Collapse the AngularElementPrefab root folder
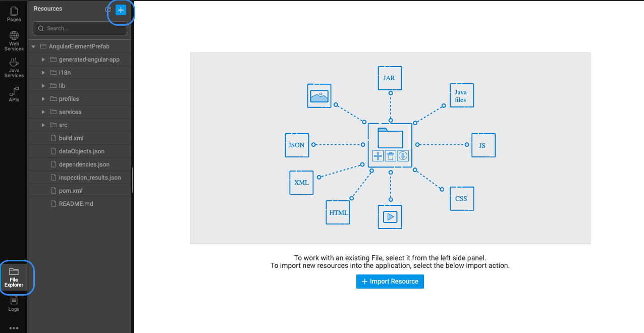The width and height of the screenshot is (644, 333). click(x=34, y=46)
